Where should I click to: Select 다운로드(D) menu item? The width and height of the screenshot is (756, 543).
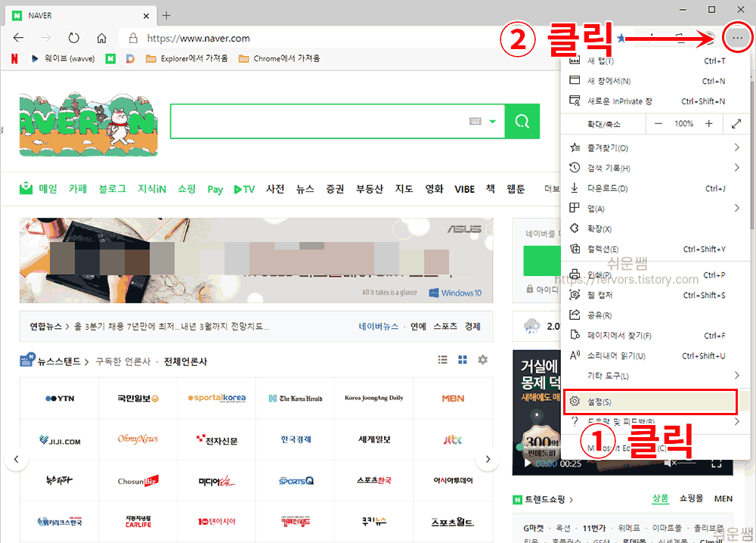pos(655,188)
